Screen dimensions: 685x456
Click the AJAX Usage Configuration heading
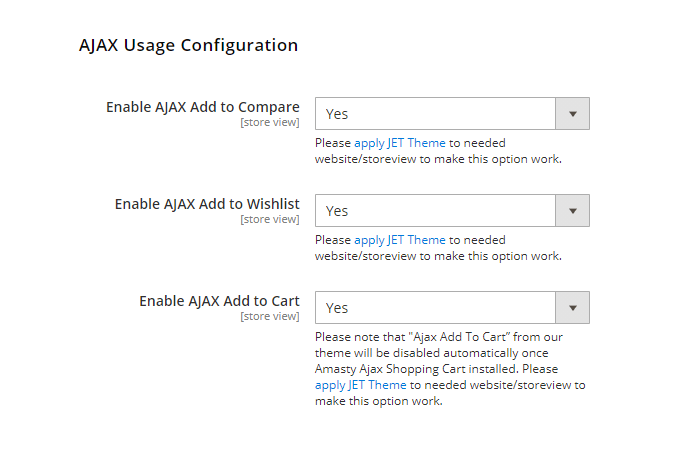coord(188,45)
